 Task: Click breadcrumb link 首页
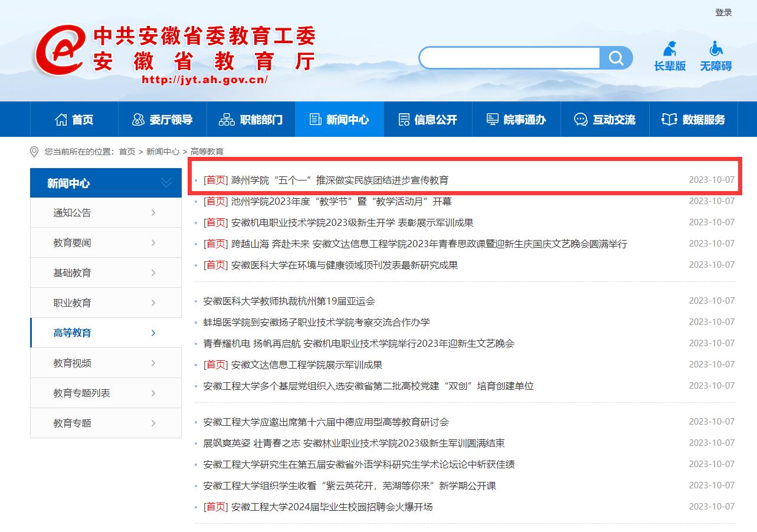[x=127, y=152]
